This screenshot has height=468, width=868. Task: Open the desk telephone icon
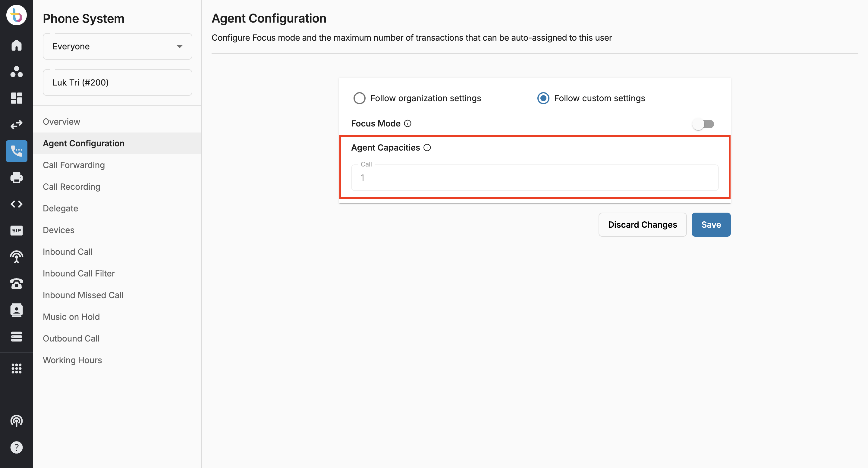pyautogui.click(x=16, y=283)
